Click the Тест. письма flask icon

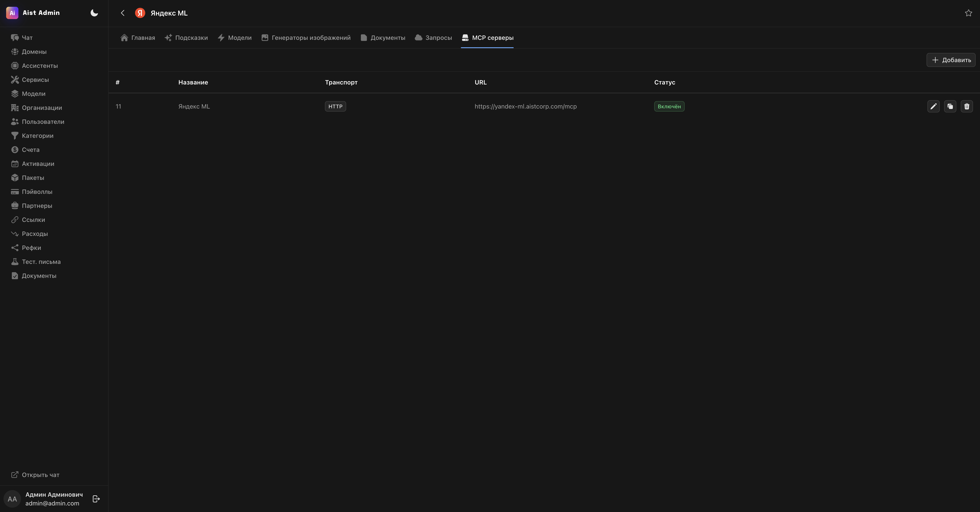15,262
